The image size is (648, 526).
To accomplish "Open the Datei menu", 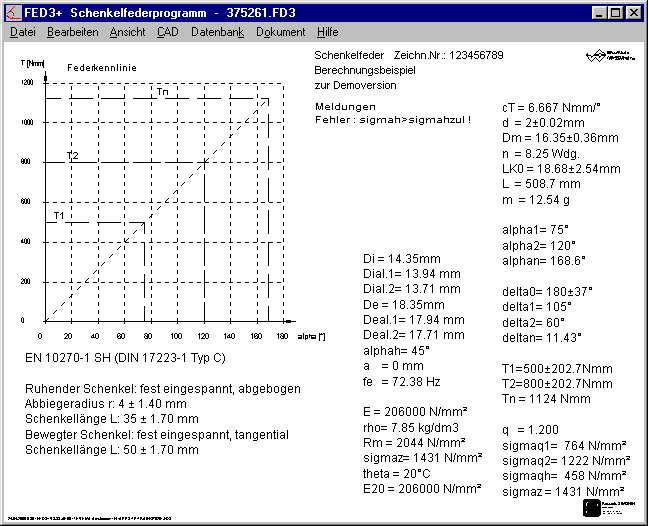I will [23, 32].
